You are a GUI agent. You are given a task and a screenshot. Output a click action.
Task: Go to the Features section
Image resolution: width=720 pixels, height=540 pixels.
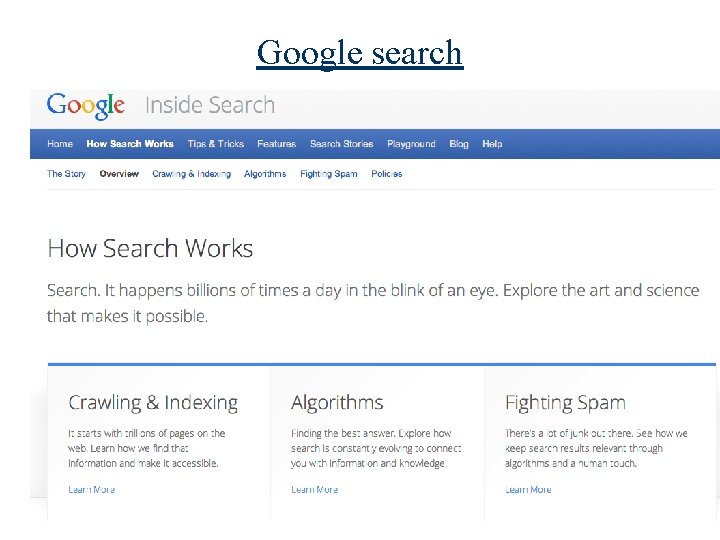(x=276, y=144)
